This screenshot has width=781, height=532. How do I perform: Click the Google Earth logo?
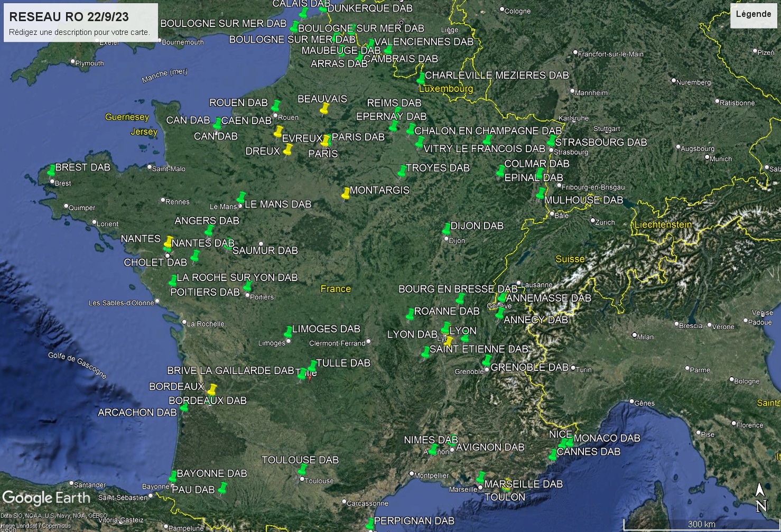click(x=46, y=498)
